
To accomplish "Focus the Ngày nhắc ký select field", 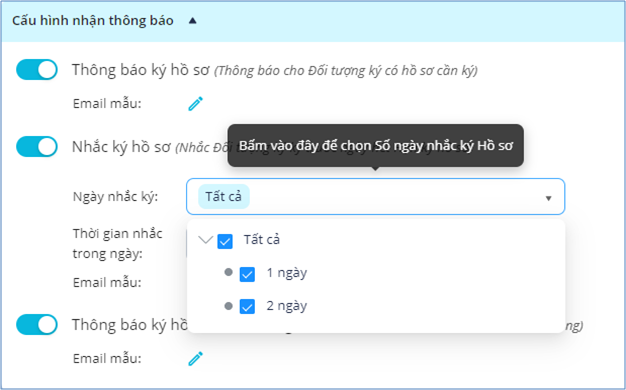I will [x=375, y=196].
